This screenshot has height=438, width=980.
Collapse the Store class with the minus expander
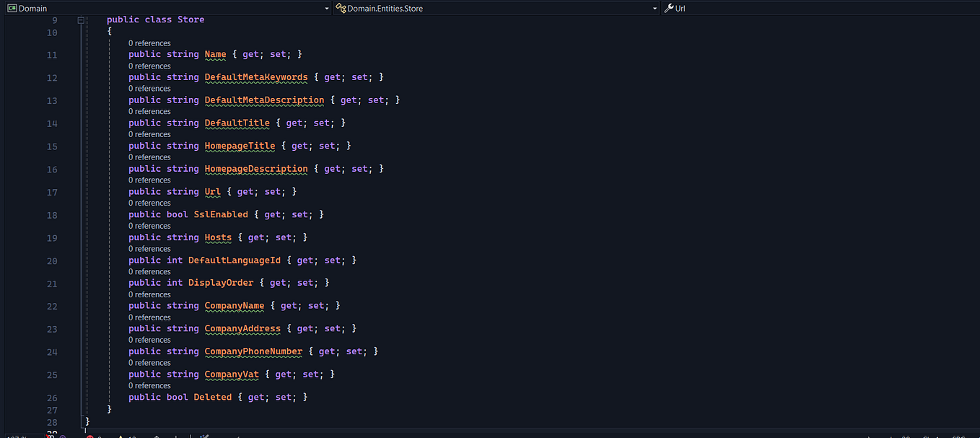point(80,19)
